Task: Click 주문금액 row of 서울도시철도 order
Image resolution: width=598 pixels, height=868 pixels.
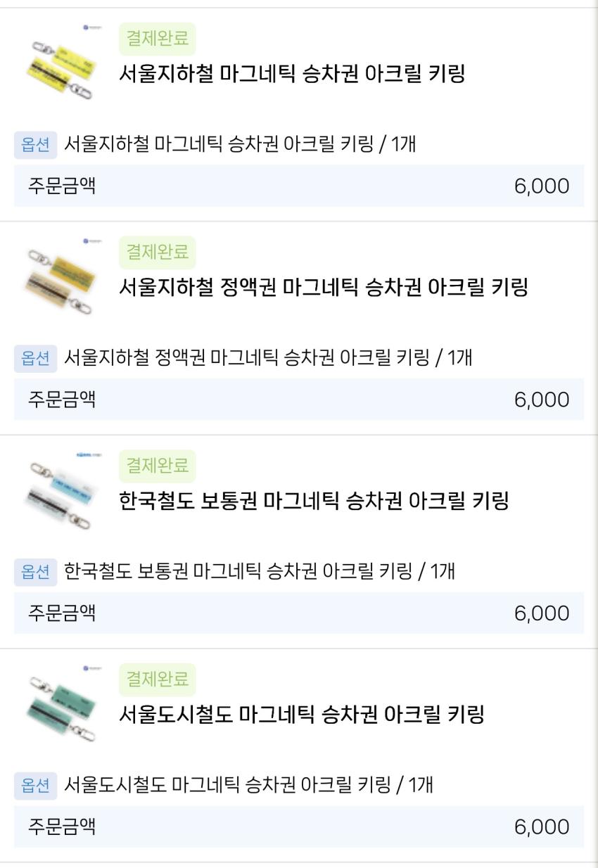Action: coord(298,826)
